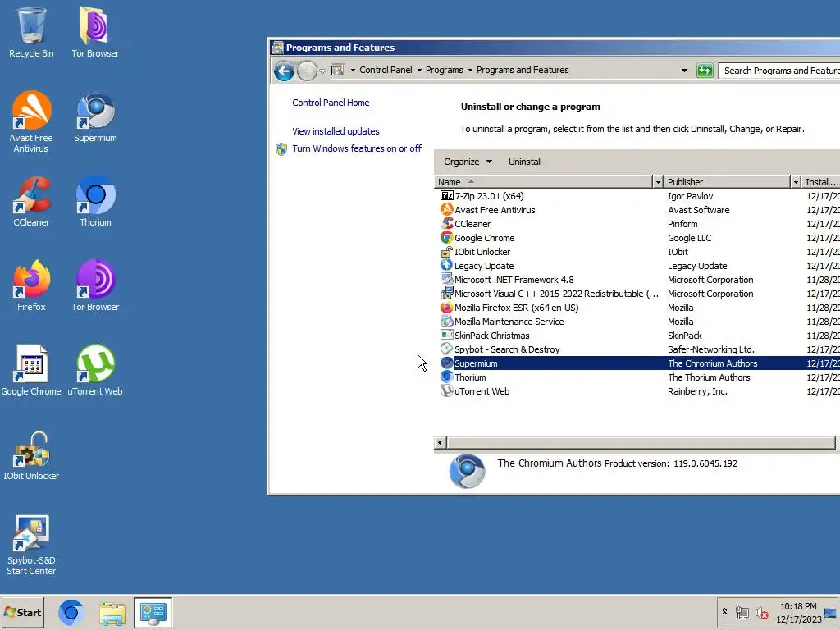840x630 pixels.
Task: Select the SkinPack Christmas row
Action: click(637, 335)
